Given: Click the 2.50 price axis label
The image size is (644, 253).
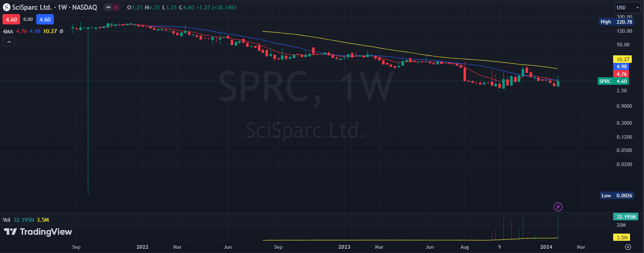Looking at the screenshot, I should click(x=622, y=91).
